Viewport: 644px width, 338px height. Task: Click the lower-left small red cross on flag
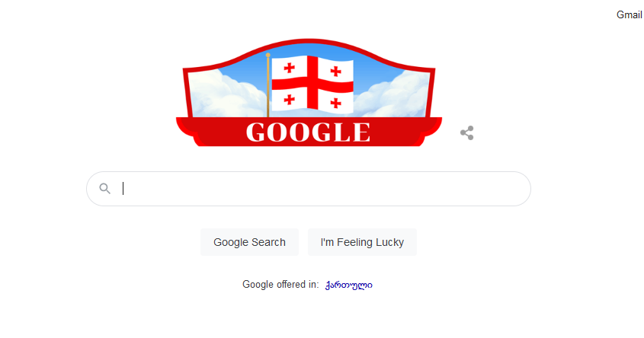[290, 99]
